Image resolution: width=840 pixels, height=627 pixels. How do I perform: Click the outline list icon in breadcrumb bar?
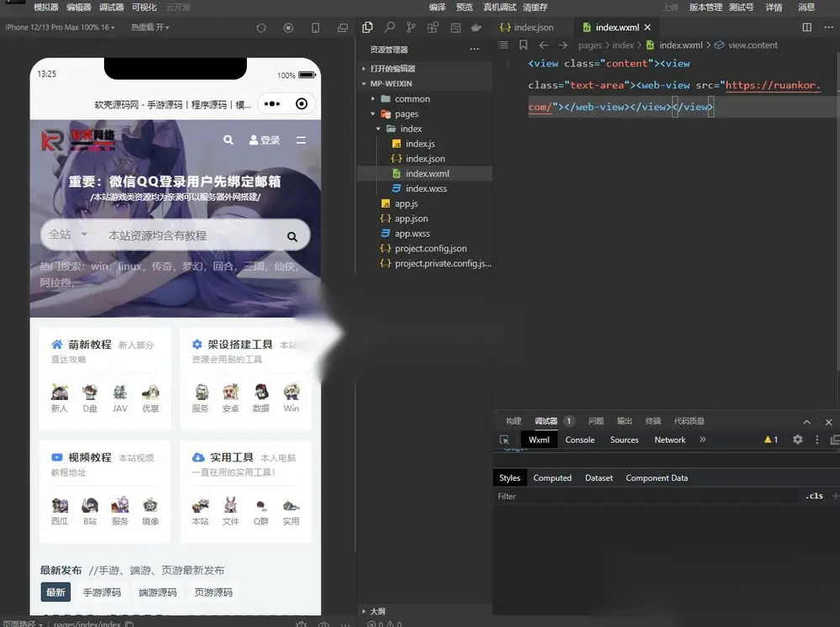pyautogui.click(x=503, y=45)
